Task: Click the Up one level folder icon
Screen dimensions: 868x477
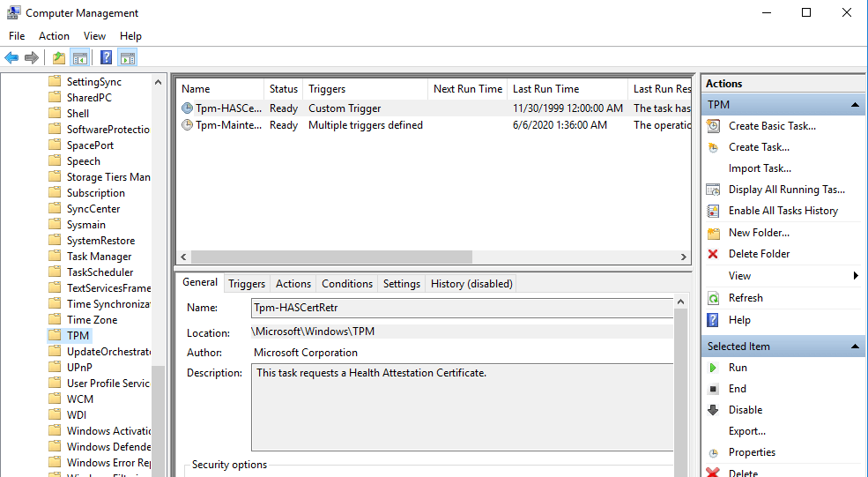Action: tap(59, 57)
